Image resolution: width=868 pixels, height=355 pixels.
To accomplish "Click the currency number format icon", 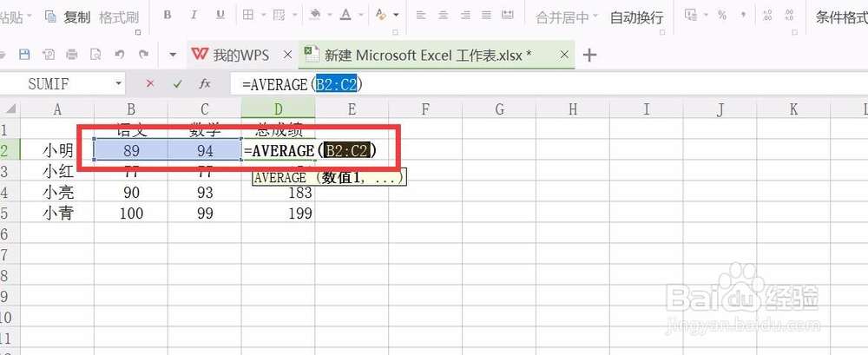I will tap(690, 16).
